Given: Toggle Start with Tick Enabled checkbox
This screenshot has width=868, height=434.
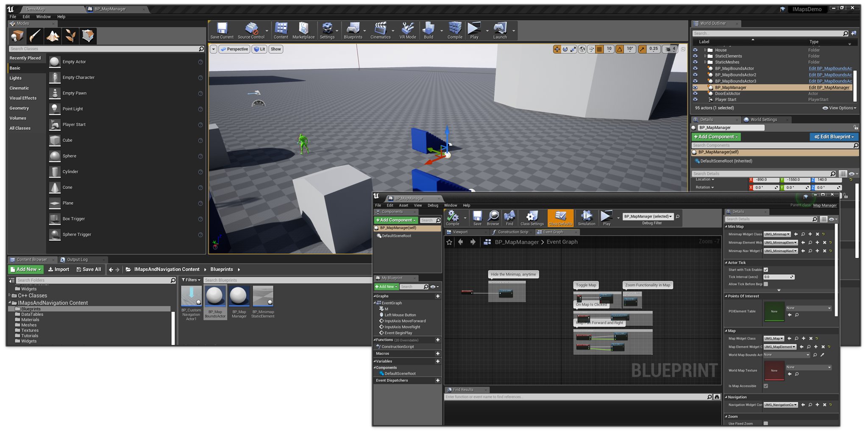Looking at the screenshot, I should 766,270.
